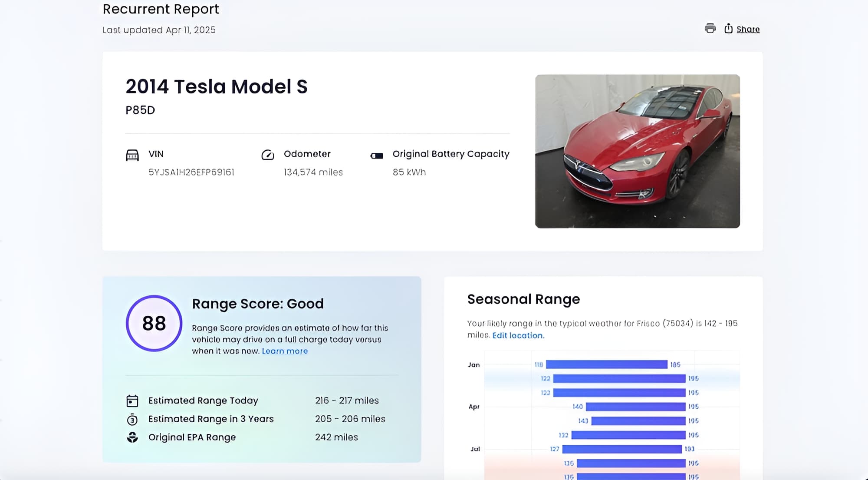Click the Jul month label on chart
868x480 pixels.
475,449
